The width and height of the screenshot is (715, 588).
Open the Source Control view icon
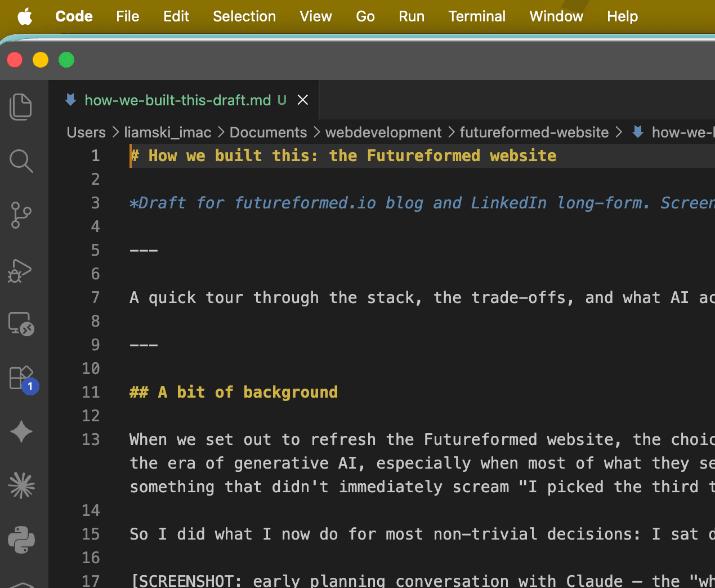[21, 215]
